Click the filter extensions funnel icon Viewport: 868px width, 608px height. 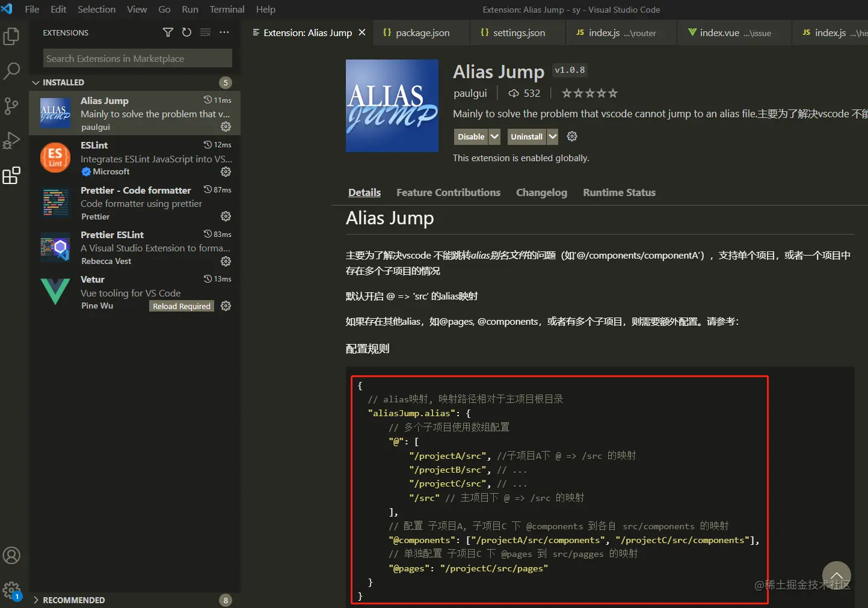[168, 32]
